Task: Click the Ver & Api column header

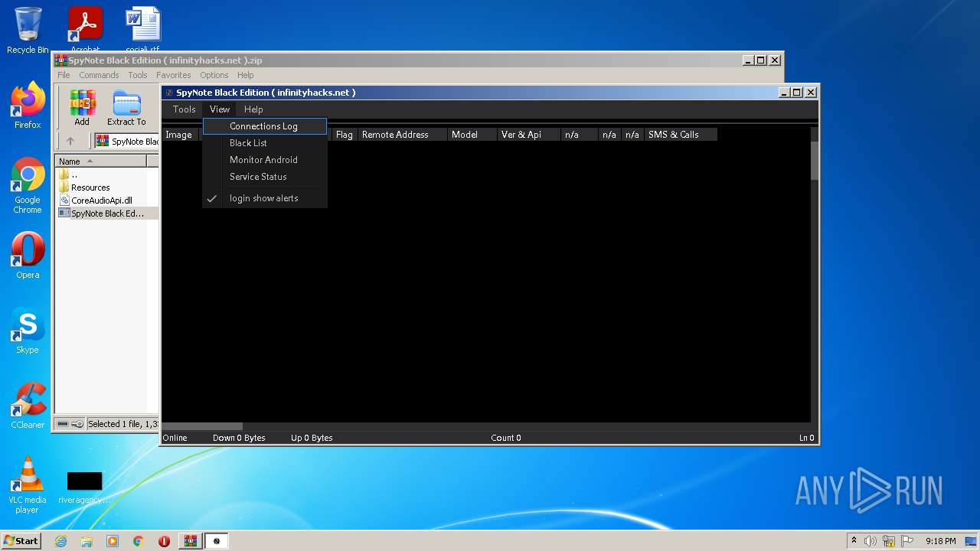Action: point(529,135)
